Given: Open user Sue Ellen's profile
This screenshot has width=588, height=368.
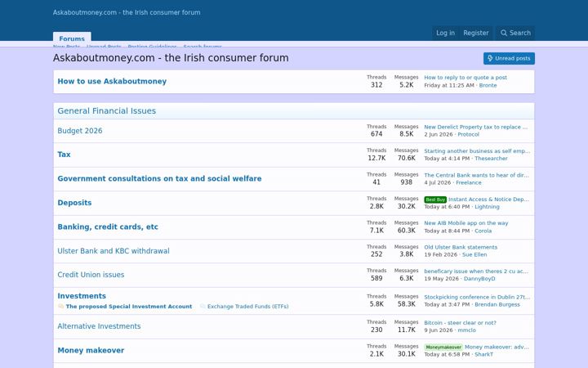Looking at the screenshot, I should (474, 254).
